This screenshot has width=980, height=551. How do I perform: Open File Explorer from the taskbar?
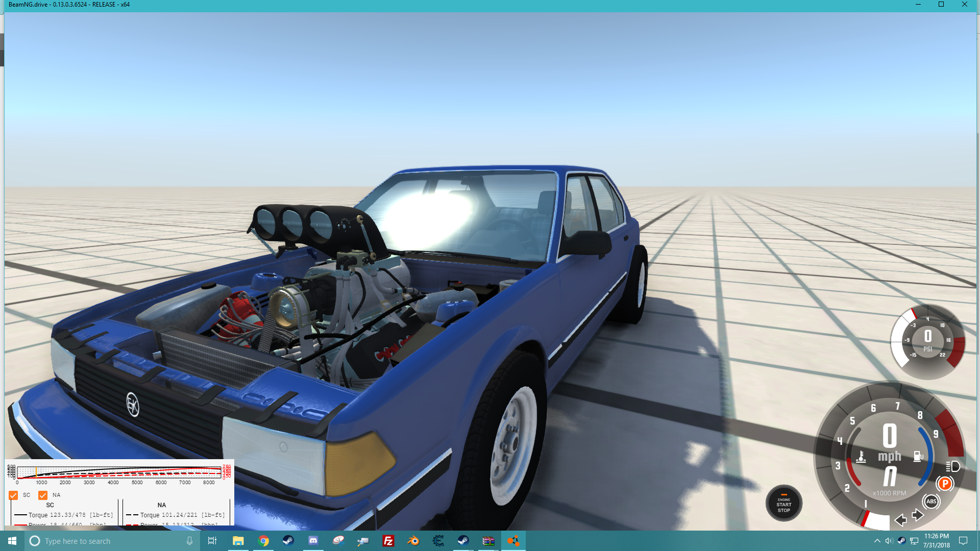click(238, 541)
